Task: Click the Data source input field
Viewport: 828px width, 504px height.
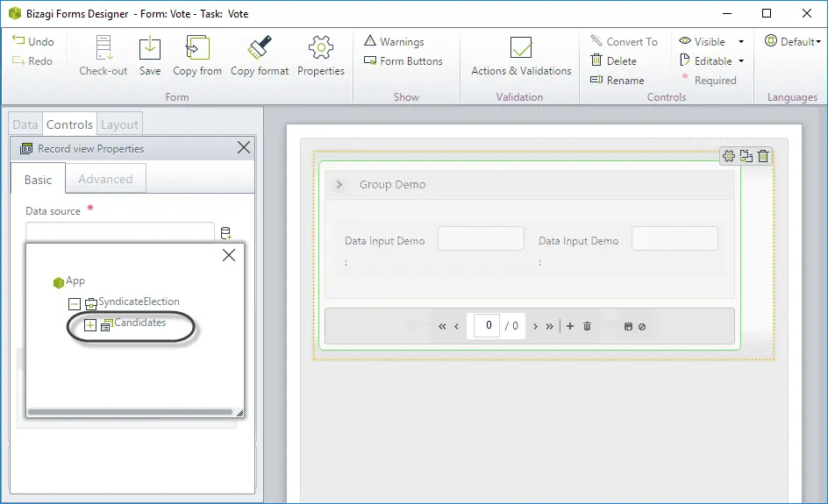Action: 120,232
